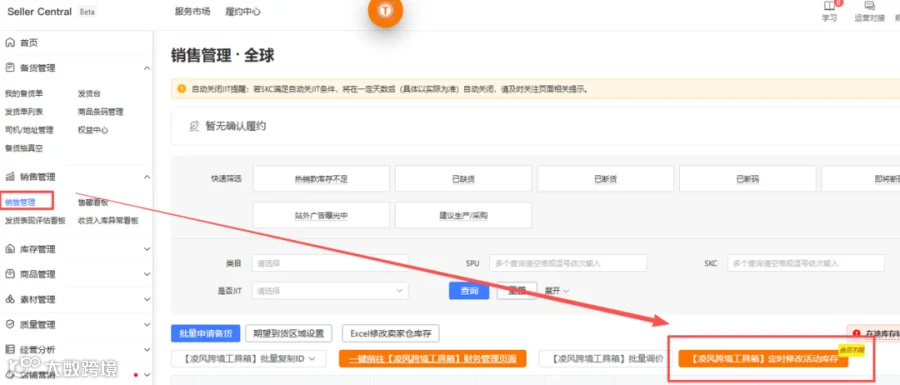Click the 商品管理 box icon
The height and width of the screenshot is (385, 900).
(9, 274)
